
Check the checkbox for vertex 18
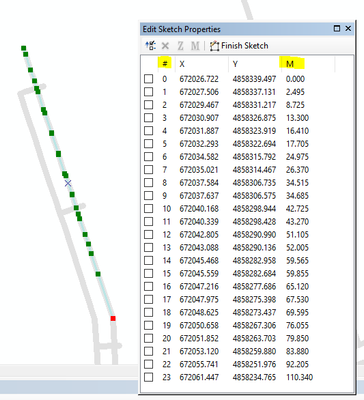tap(149, 312)
